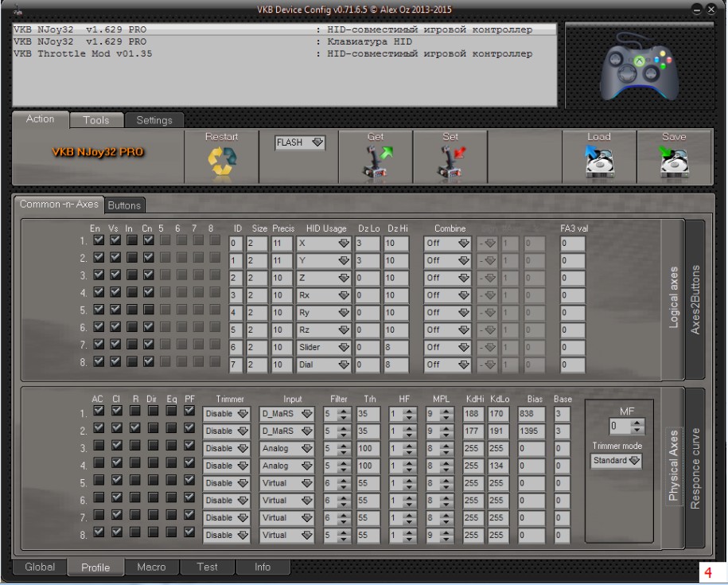Select the Axes2Buttons vertical tab
The width and height of the screenshot is (728, 585).
tap(696, 299)
